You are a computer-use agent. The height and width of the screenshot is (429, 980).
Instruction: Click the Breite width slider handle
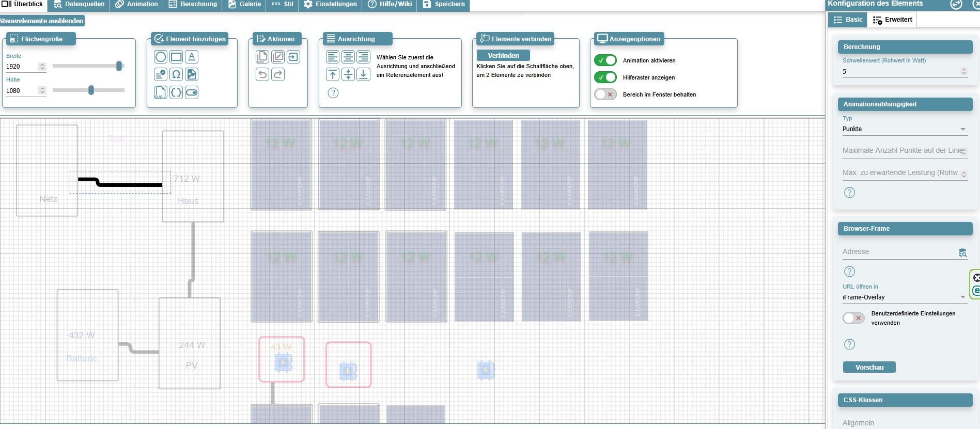119,66
